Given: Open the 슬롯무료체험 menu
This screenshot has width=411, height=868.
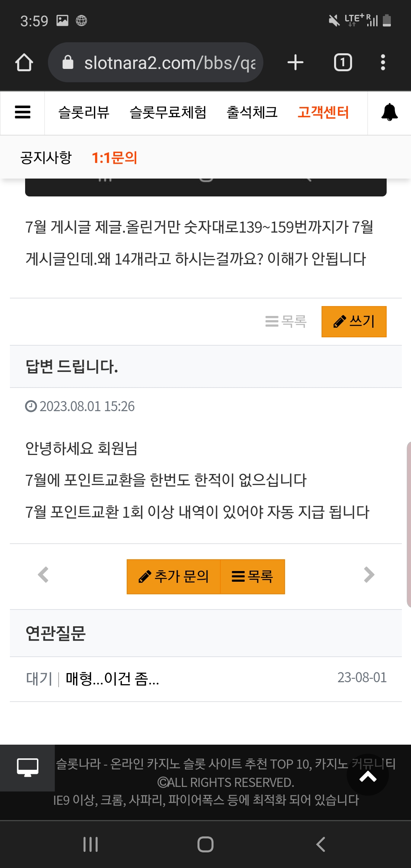Looking at the screenshot, I should (x=168, y=112).
